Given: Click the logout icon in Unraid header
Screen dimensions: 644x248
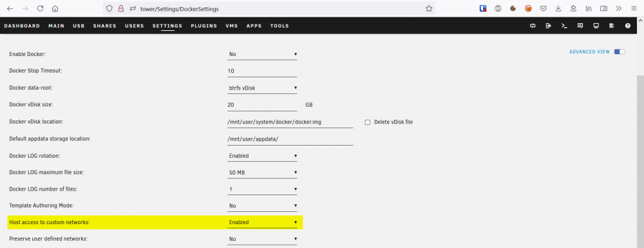Looking at the screenshot, I should (548, 26).
